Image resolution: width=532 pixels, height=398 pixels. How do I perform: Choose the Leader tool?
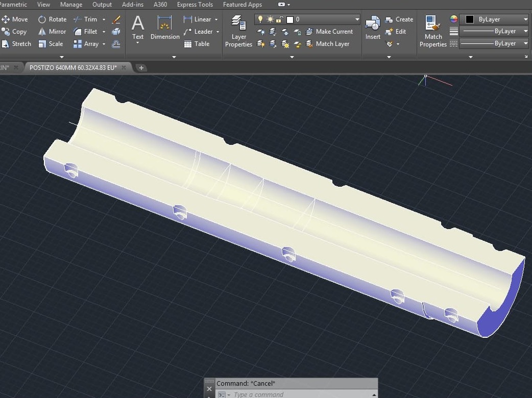coord(198,32)
